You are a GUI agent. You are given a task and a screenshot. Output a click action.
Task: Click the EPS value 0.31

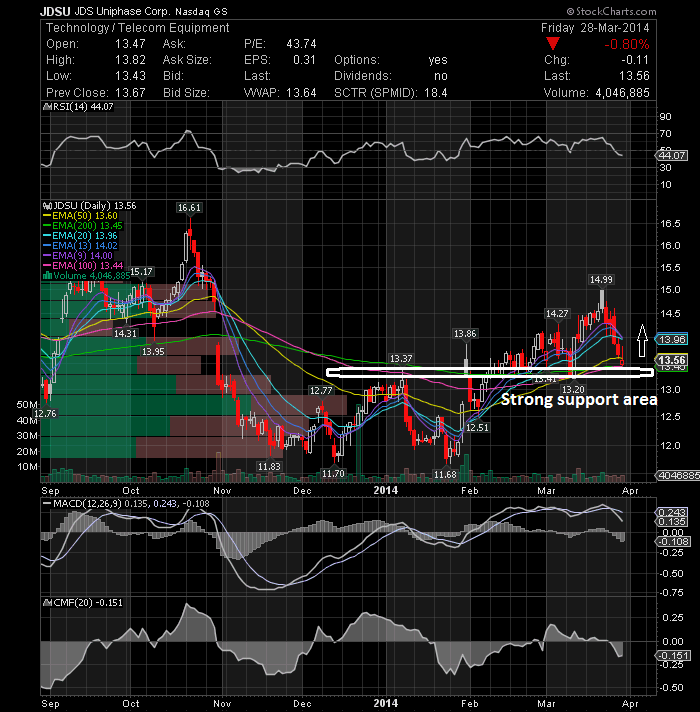[304, 60]
